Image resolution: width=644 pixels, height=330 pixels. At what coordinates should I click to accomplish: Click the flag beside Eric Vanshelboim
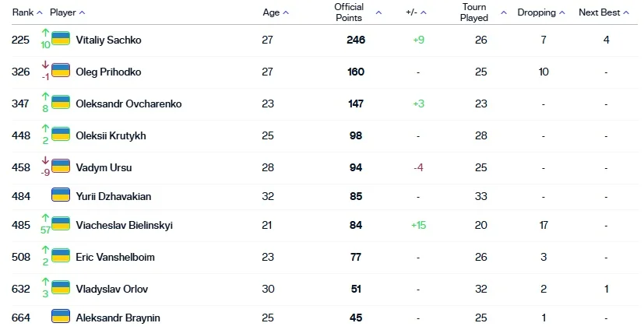coord(61,255)
